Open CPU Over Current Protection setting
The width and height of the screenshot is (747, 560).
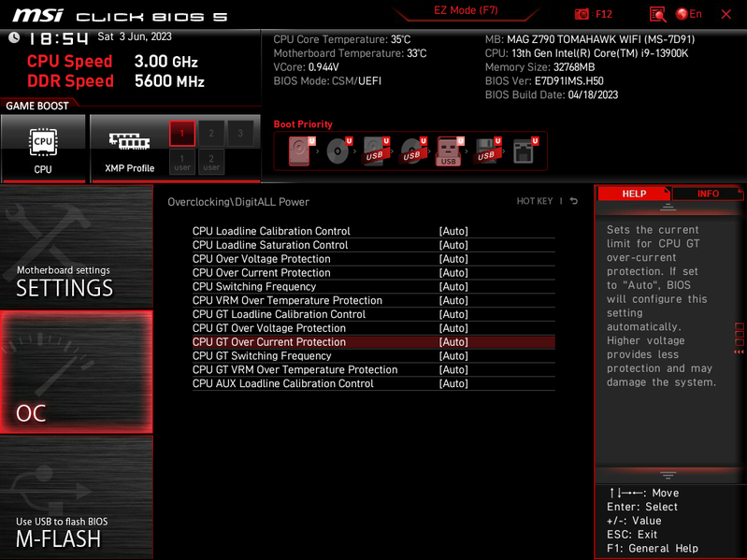pyautogui.click(x=374, y=272)
